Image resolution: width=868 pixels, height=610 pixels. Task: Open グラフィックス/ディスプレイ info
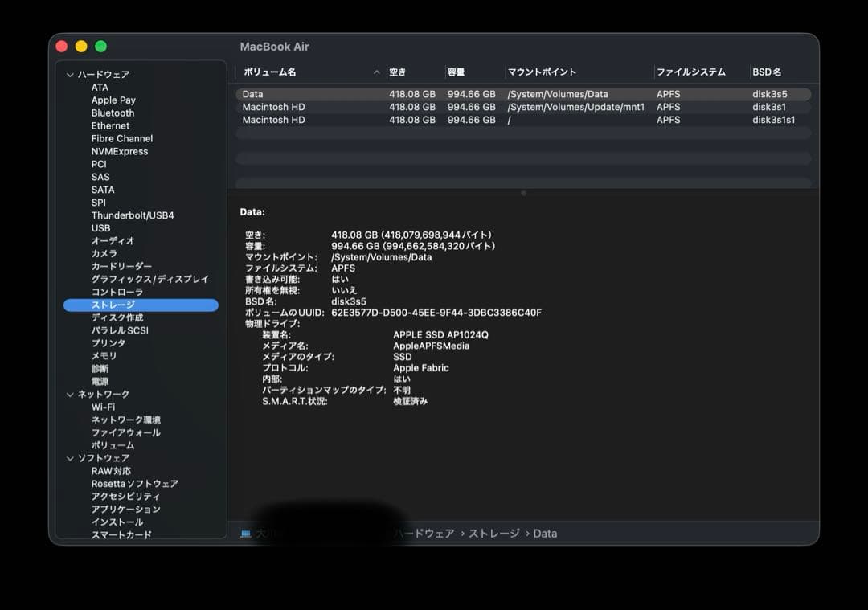(x=150, y=279)
